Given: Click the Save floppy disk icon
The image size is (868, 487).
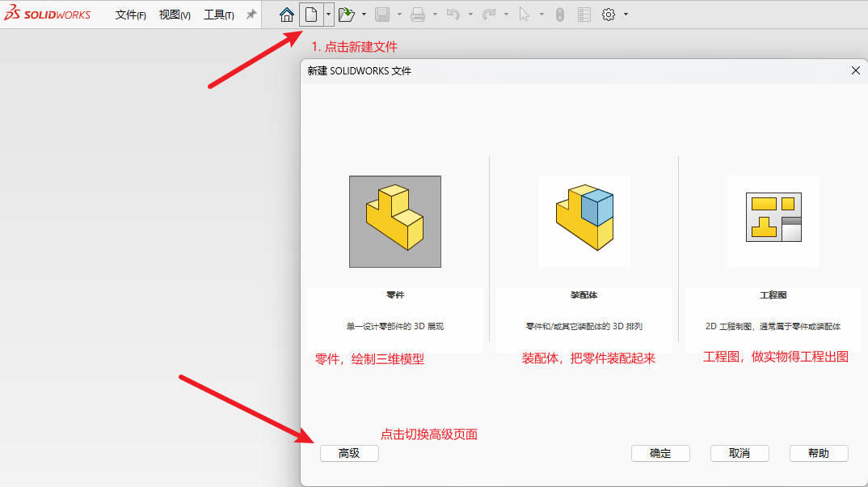Looking at the screenshot, I should point(382,15).
